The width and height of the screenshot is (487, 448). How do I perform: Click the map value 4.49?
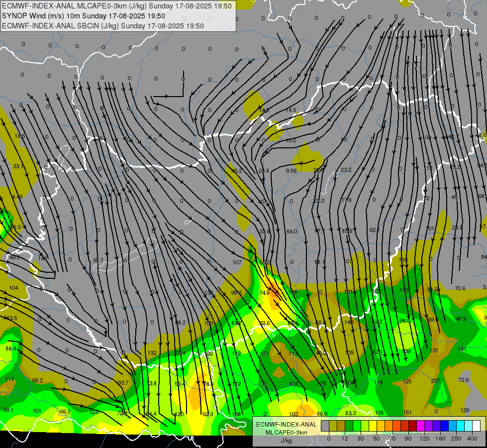tap(17, 197)
